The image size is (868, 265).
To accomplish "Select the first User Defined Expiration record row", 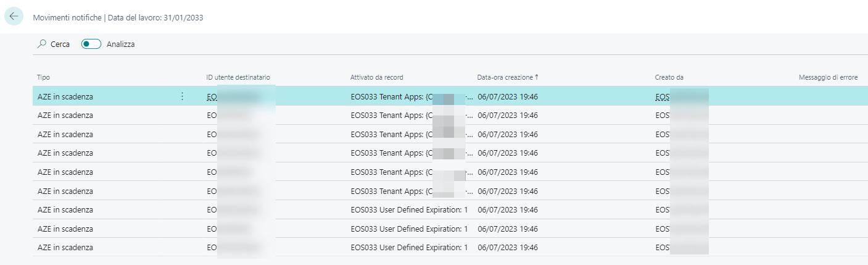I will click(x=408, y=209).
